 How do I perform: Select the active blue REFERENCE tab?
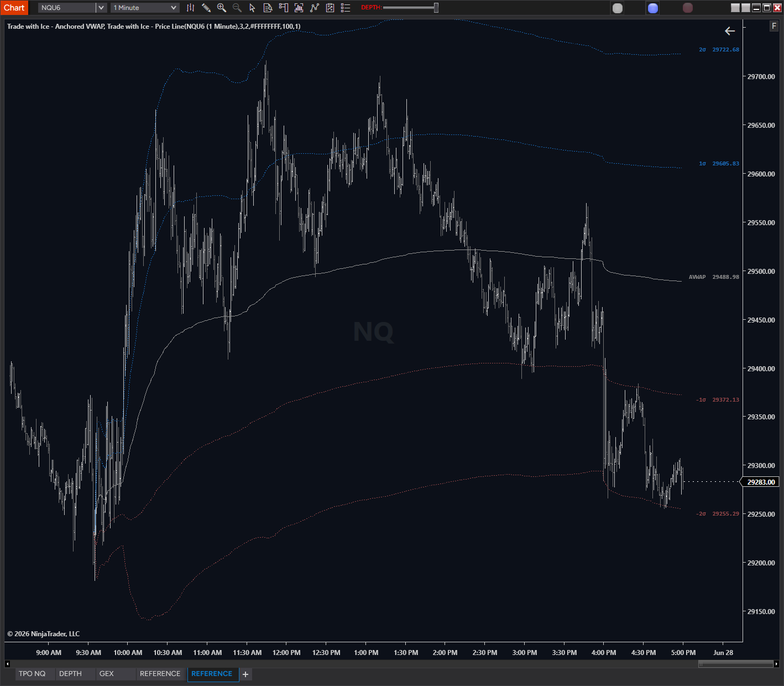212,674
